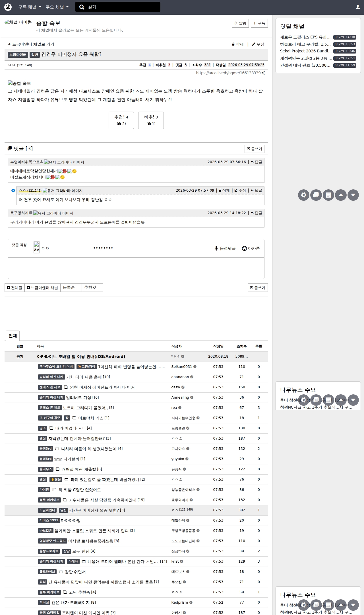Click the arca.live logo in the top bar
The width and height of the screenshot is (364, 615).
tap(8, 7)
